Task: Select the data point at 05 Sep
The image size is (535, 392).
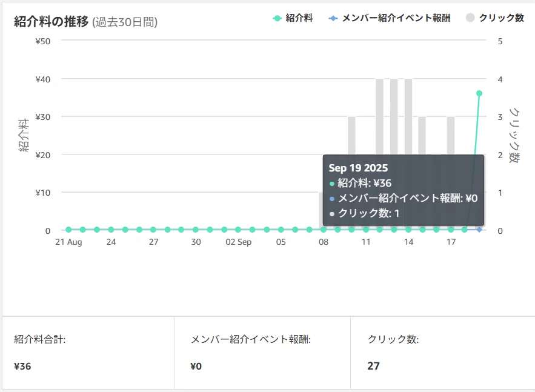Action: click(281, 230)
